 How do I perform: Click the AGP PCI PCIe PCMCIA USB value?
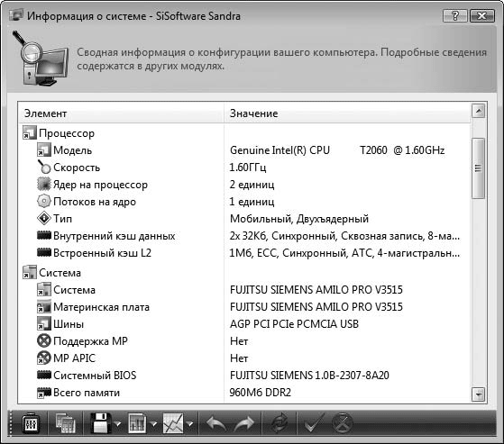[x=294, y=324]
